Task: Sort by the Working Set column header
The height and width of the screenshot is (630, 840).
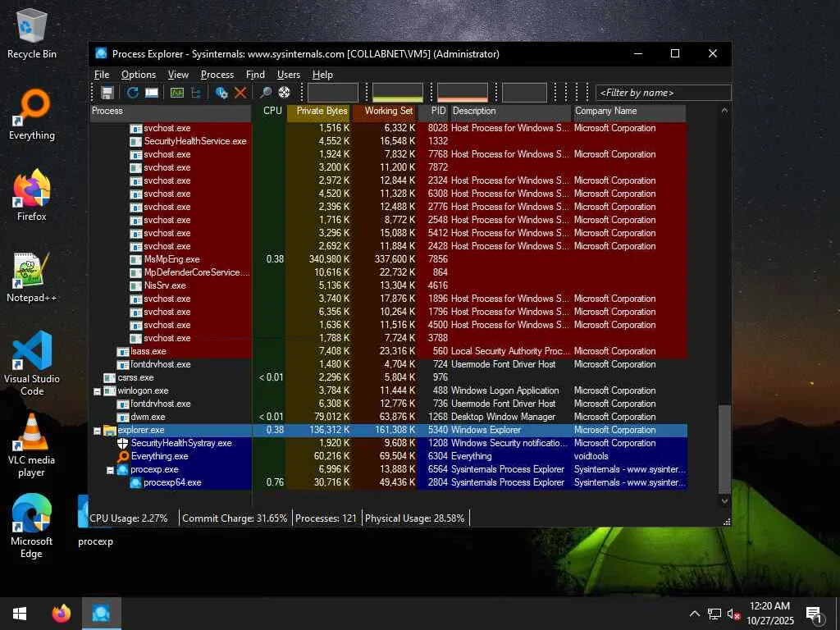Action: (x=385, y=112)
